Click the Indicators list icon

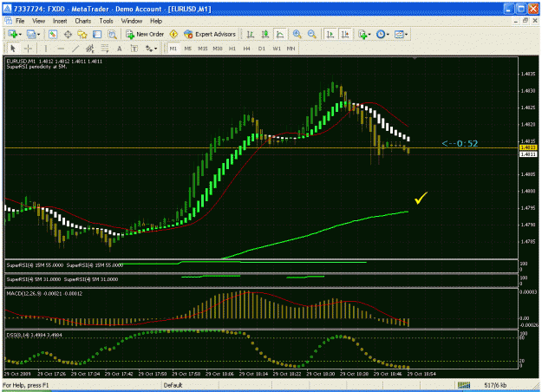click(362, 34)
